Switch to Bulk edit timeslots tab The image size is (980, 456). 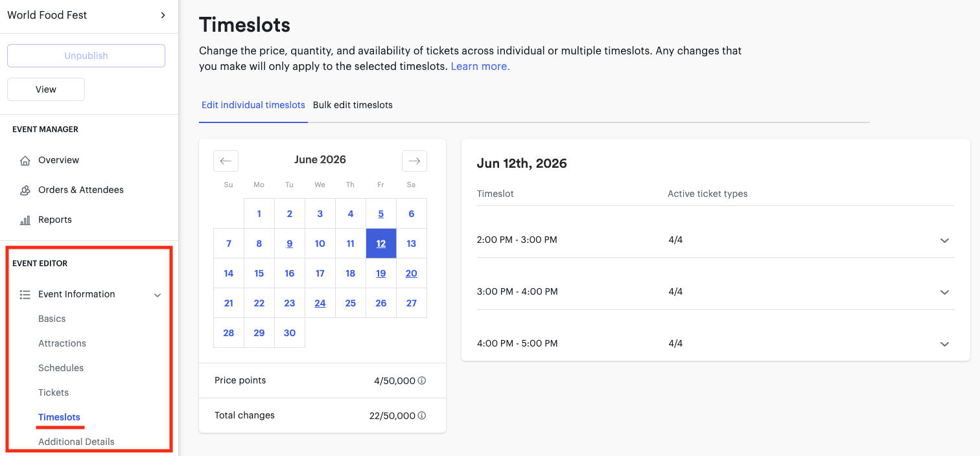353,105
